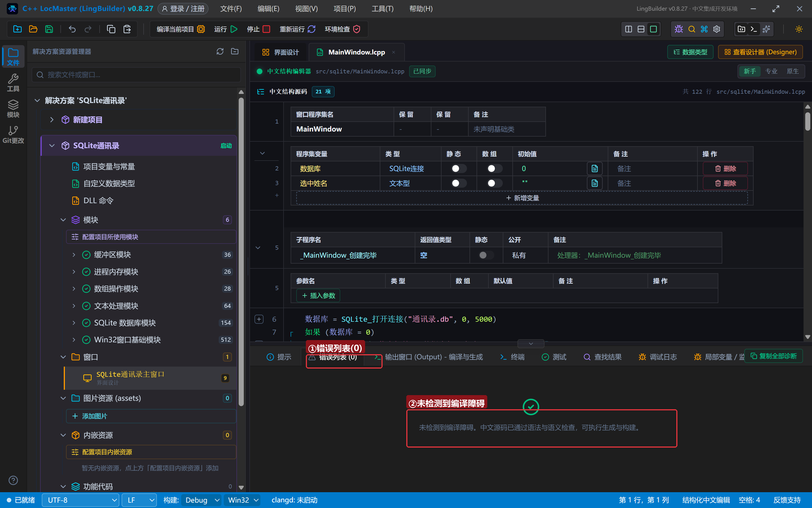812x508 pixels.
Task: Click the open folder toolbar icon
Action: coord(33,29)
